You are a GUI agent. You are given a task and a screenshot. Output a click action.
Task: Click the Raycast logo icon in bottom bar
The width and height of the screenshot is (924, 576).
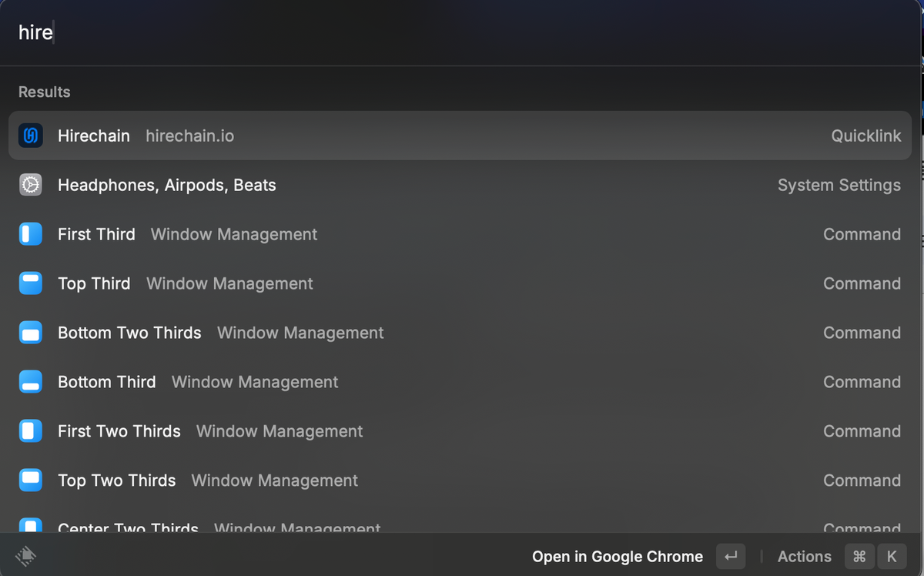click(25, 556)
